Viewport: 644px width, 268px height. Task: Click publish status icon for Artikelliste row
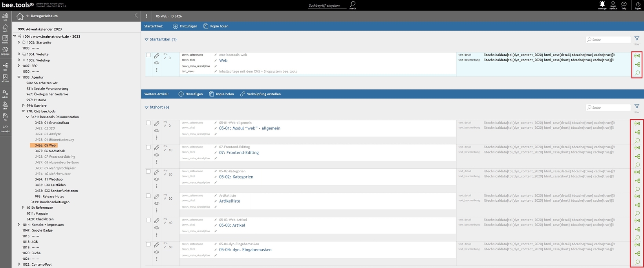tap(637, 196)
